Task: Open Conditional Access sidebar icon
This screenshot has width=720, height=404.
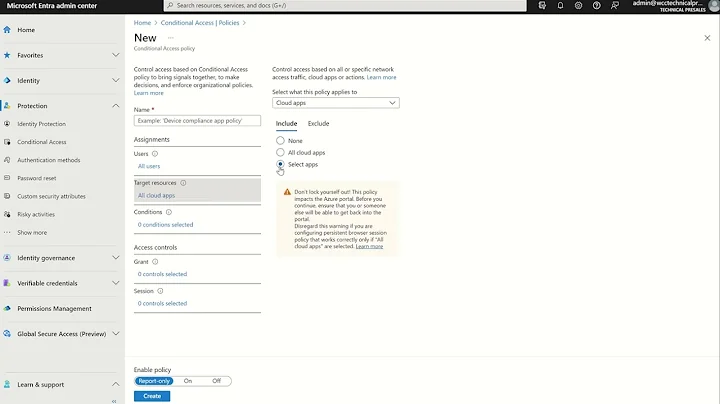Action: 7,142
